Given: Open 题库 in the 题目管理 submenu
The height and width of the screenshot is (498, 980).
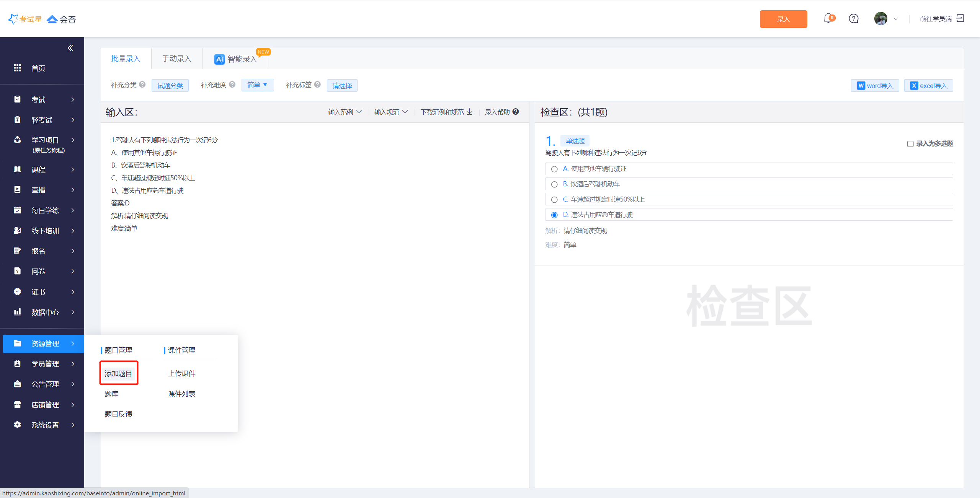Looking at the screenshot, I should [111, 394].
